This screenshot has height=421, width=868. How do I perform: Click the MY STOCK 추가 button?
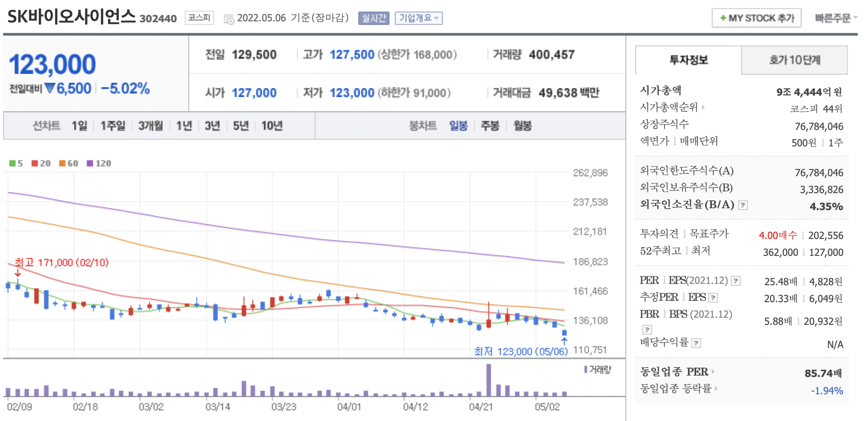pyautogui.click(x=757, y=18)
